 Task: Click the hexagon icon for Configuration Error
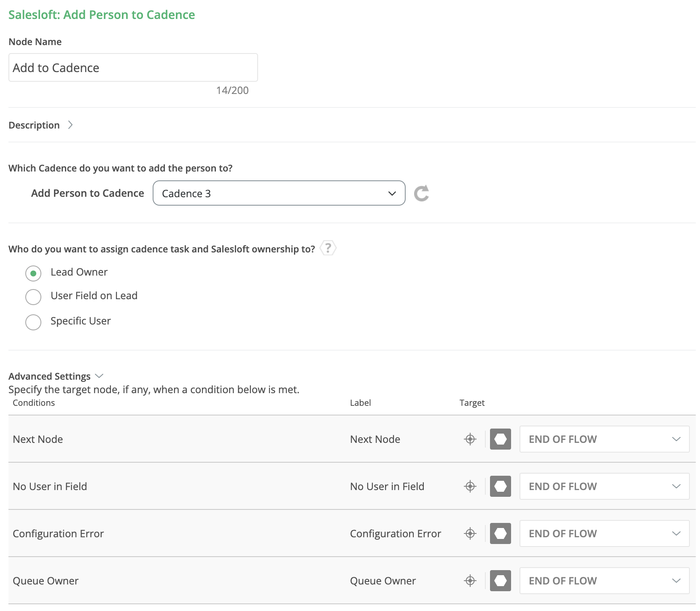pyautogui.click(x=501, y=533)
